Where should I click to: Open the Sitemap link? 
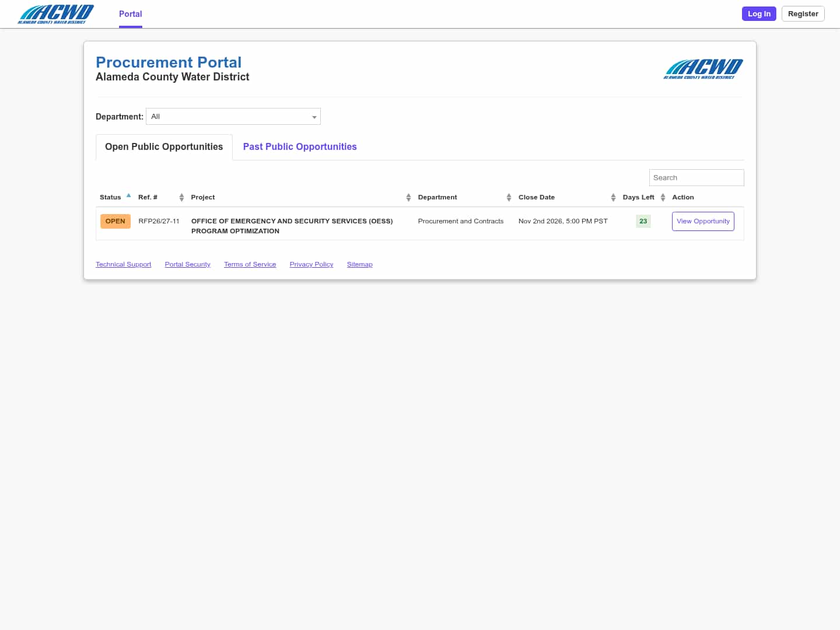point(359,264)
